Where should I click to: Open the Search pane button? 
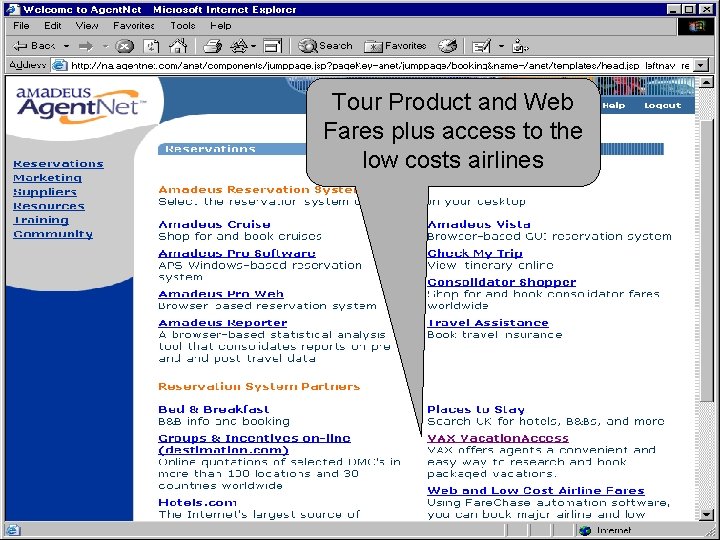coord(325,46)
